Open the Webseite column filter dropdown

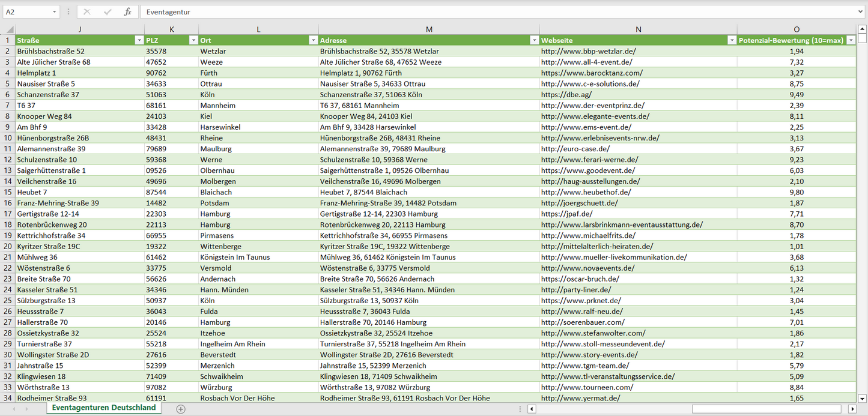[x=732, y=40]
